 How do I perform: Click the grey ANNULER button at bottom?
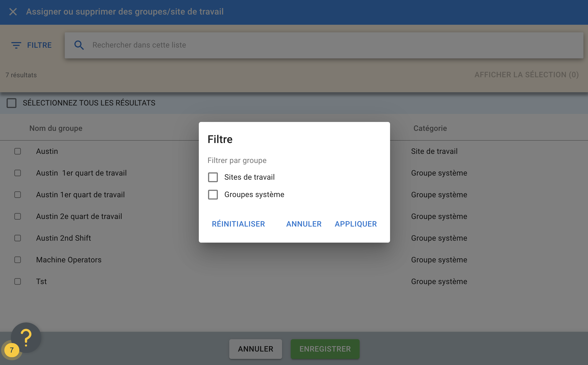256,349
